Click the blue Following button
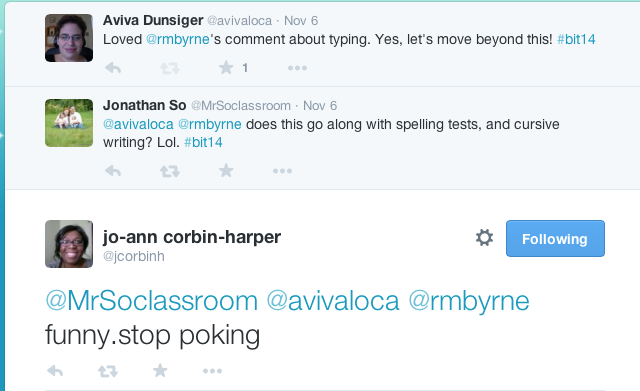The image size is (640, 391). (555, 239)
